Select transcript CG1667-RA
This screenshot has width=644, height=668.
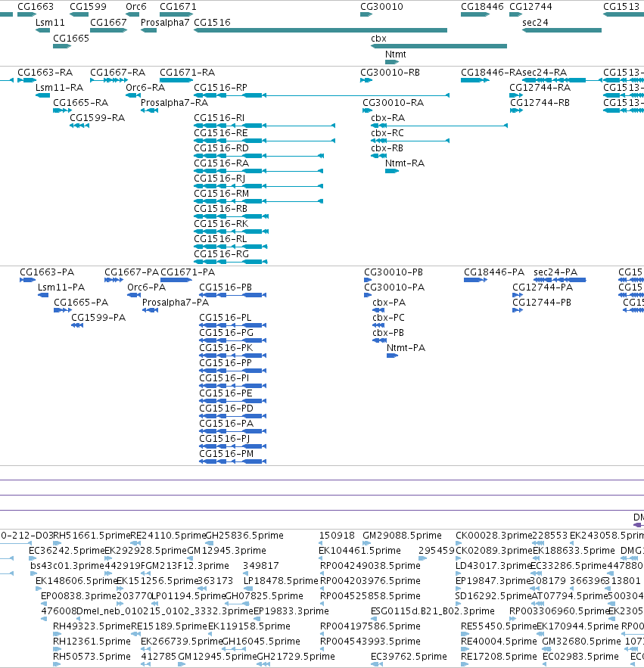(108, 80)
